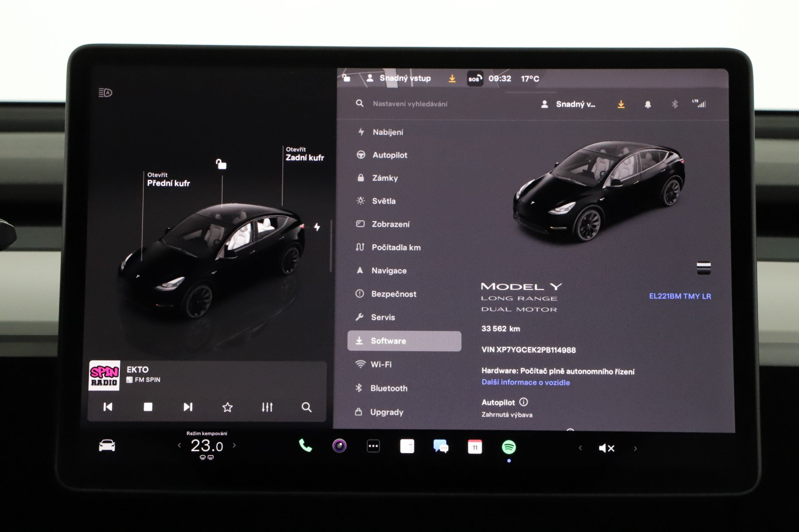
Task: Open the messages app in the dock
Action: 440,447
